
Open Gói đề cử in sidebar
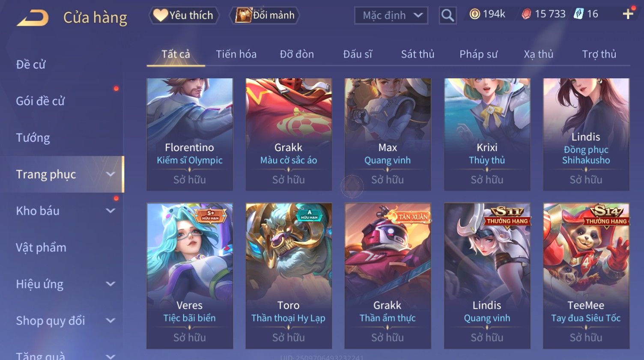pyautogui.click(x=40, y=101)
